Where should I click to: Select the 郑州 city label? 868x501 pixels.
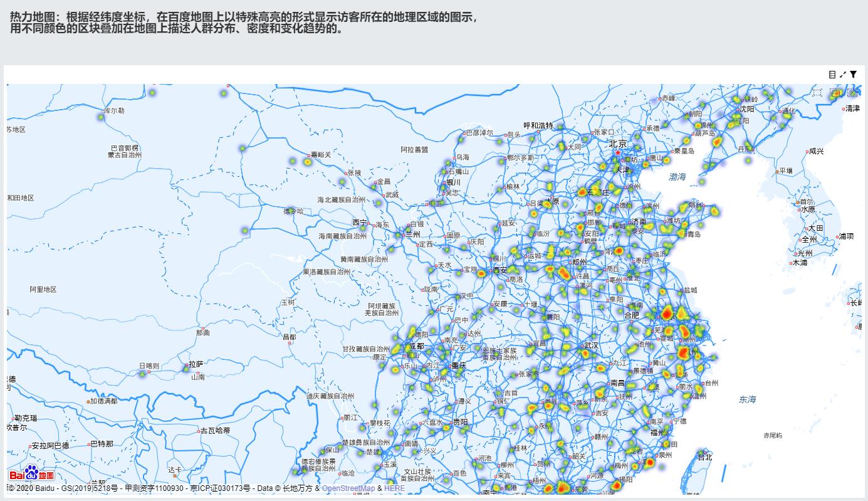click(580, 262)
